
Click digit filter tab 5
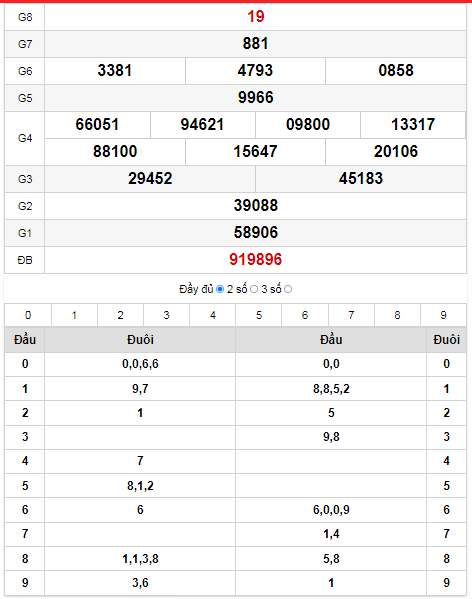259,315
